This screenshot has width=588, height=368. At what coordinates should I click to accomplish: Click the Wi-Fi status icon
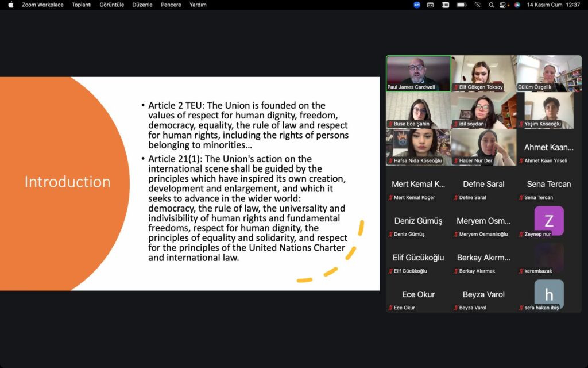[477, 5]
